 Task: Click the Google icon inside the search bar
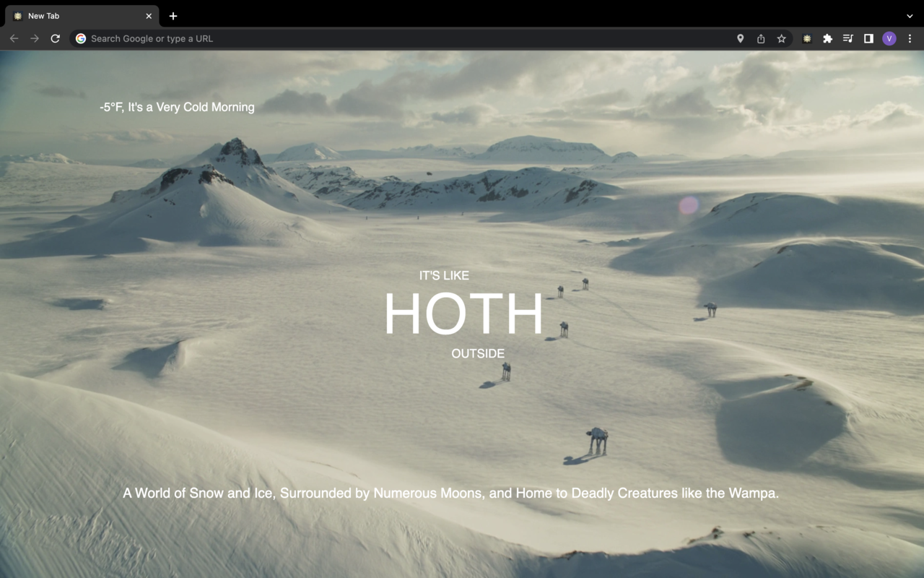[x=81, y=38]
